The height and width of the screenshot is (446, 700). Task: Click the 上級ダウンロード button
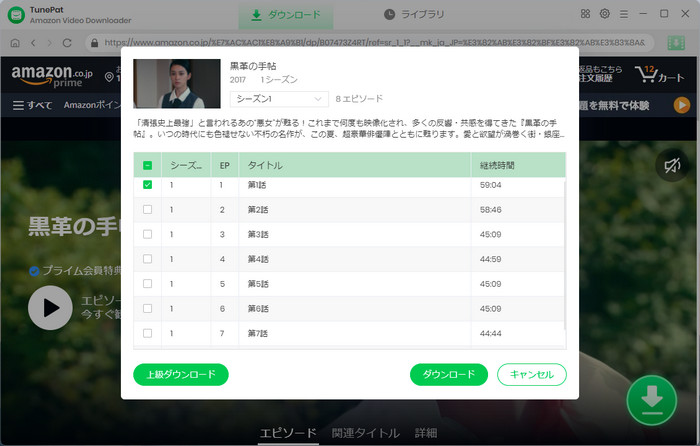[x=181, y=374]
